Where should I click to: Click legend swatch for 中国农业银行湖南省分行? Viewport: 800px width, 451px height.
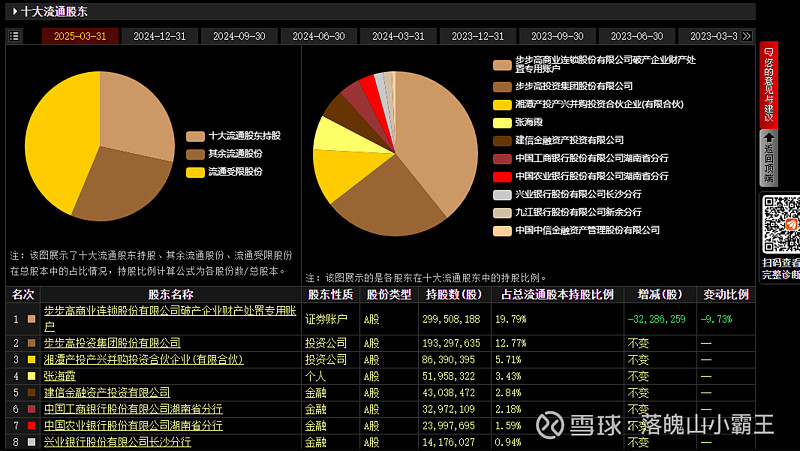(x=502, y=177)
